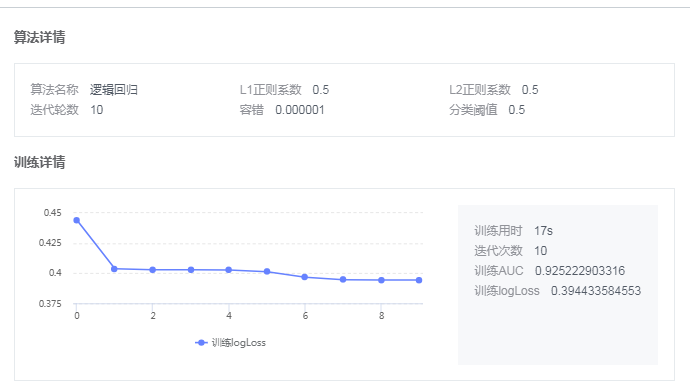Select the last chart data point at iteration 9

(x=419, y=280)
